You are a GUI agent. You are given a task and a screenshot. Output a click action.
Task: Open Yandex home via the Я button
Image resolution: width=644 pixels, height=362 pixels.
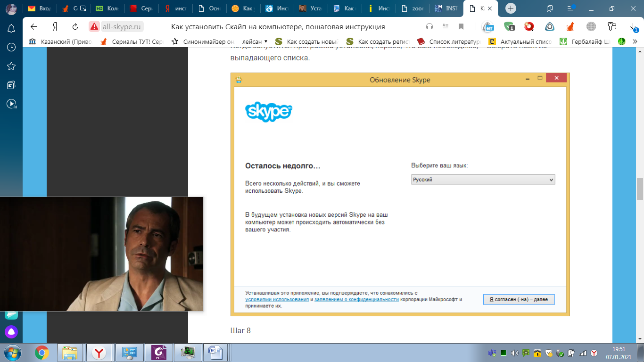click(x=55, y=26)
